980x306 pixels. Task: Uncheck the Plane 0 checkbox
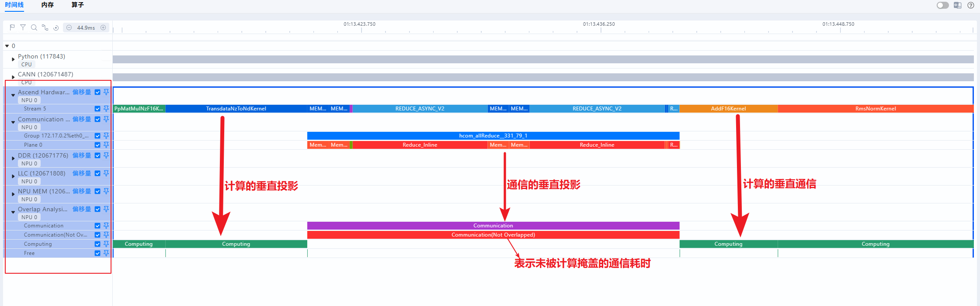(97, 145)
